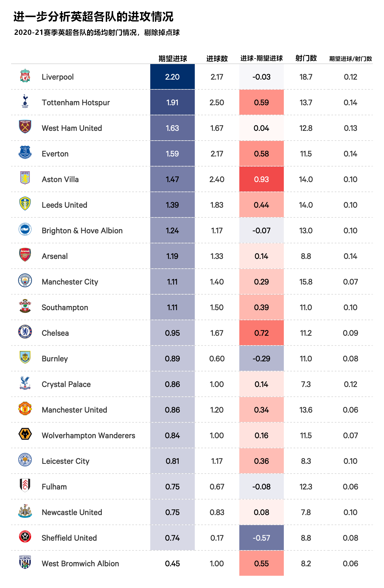Select the Manchester City crest
The width and height of the screenshot is (384, 588).
coord(25,280)
